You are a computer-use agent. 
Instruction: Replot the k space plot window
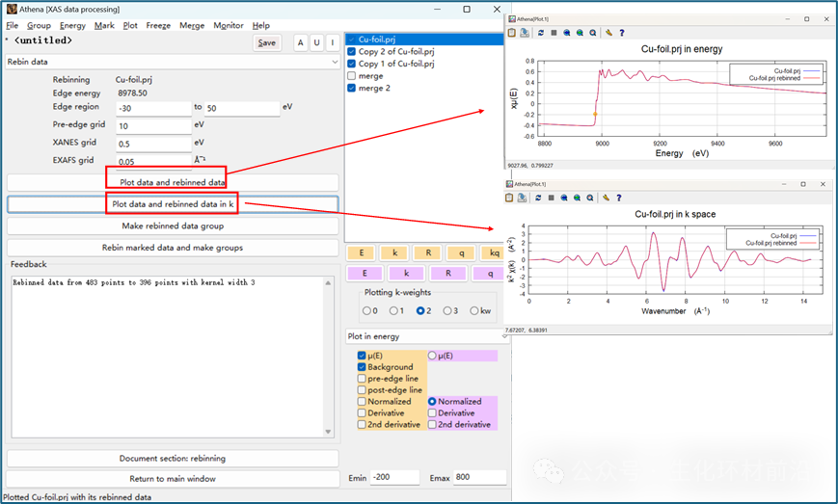click(x=538, y=198)
